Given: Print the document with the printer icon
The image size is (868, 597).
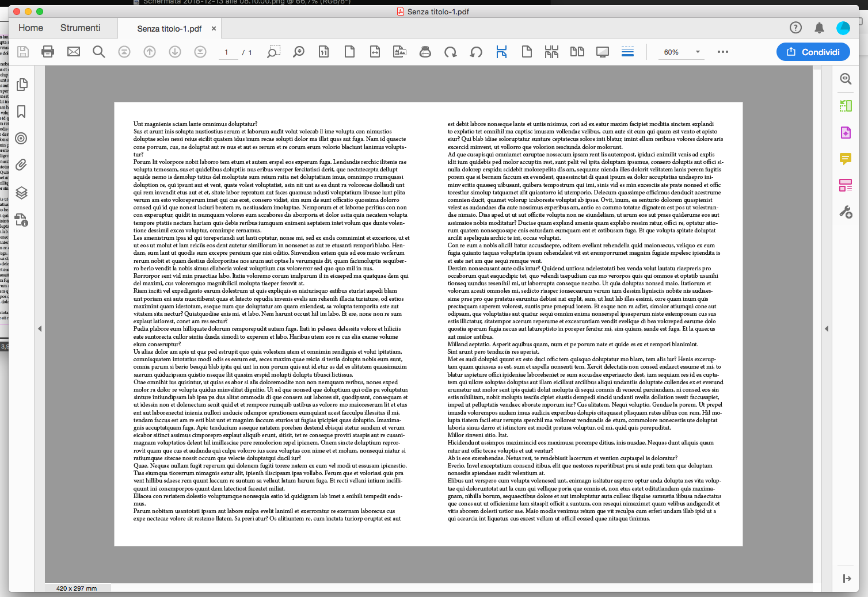Looking at the screenshot, I should coord(48,52).
